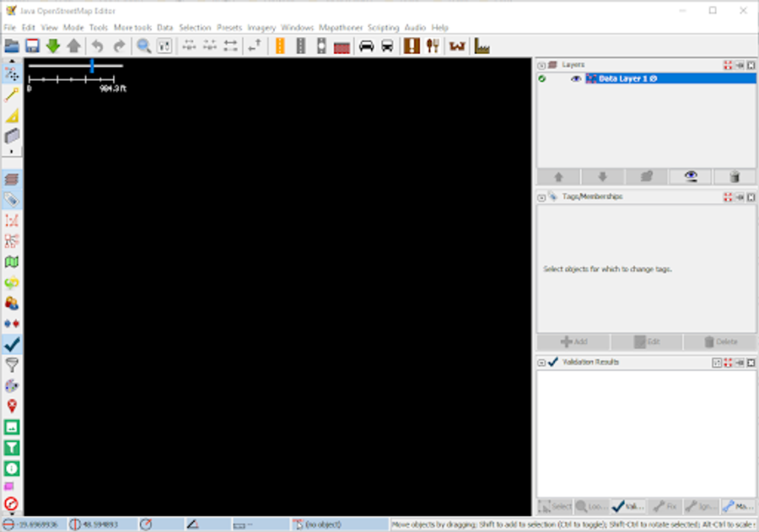Screen dimensions: 759x532
Task: Click the Validation button in Validation Results
Action: tap(628, 507)
